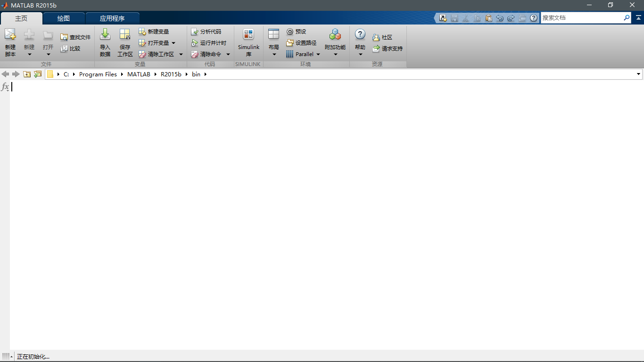Click the fx function browser icon
The height and width of the screenshot is (362, 644).
[x=5, y=87]
